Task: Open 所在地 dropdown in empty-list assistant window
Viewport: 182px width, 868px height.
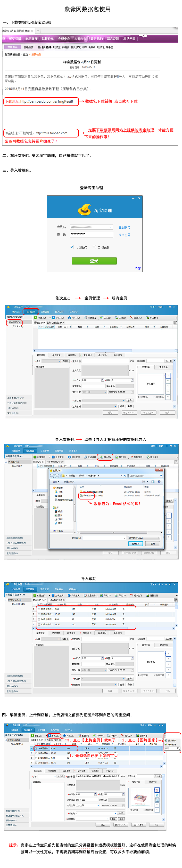Action: point(124,400)
